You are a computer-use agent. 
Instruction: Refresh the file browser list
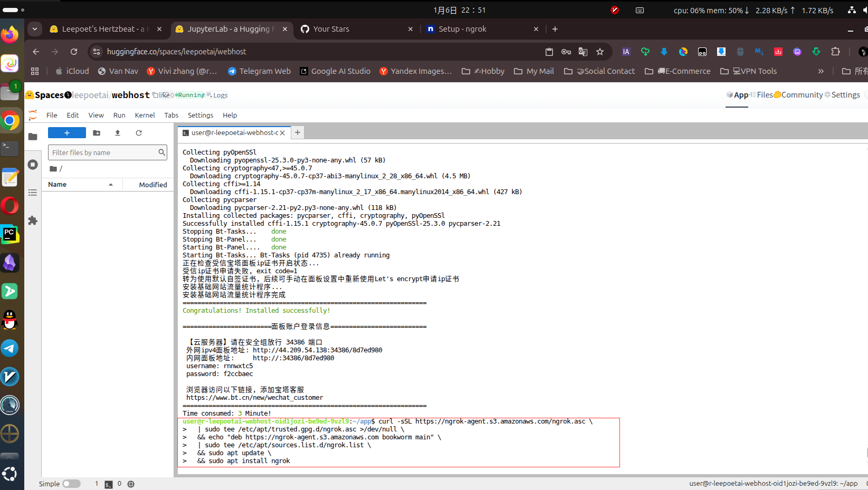139,133
